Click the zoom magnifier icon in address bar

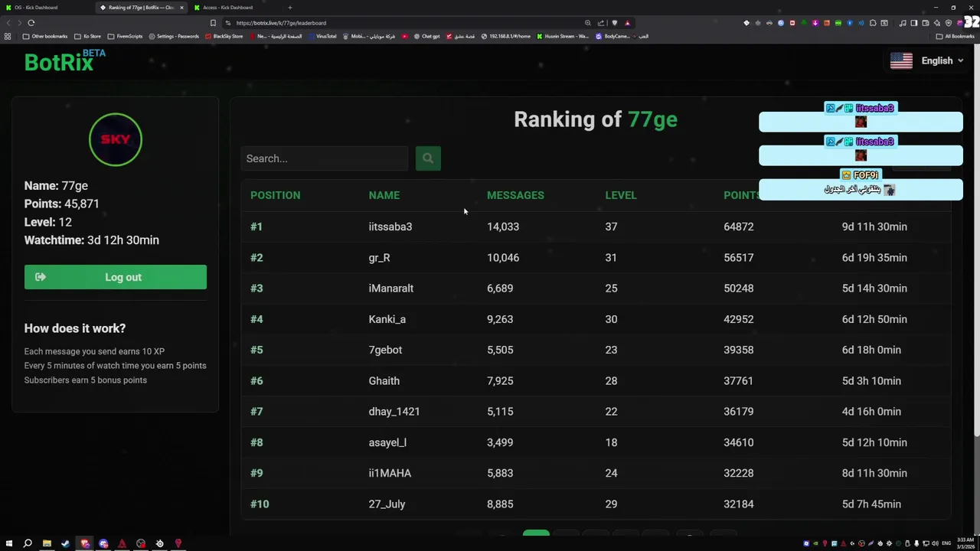[587, 23]
